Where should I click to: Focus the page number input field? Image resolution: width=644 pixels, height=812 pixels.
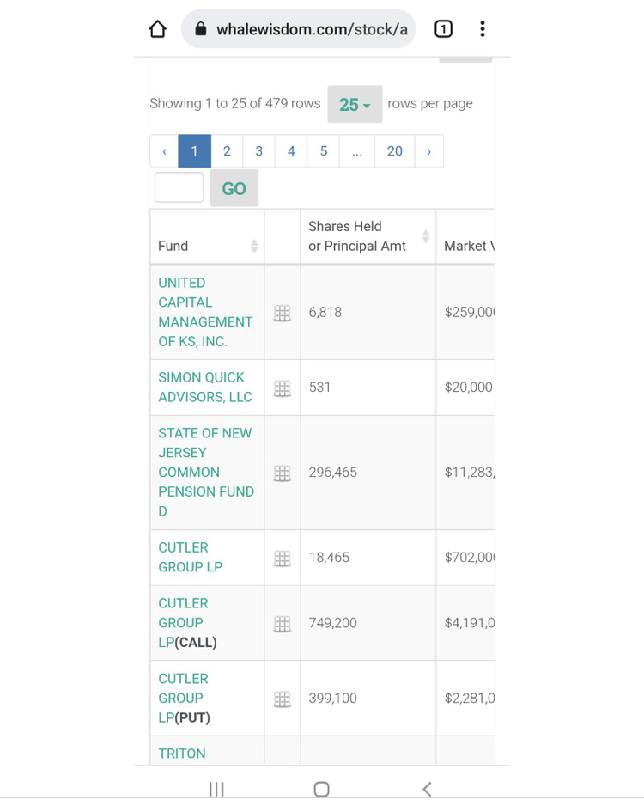(179, 187)
